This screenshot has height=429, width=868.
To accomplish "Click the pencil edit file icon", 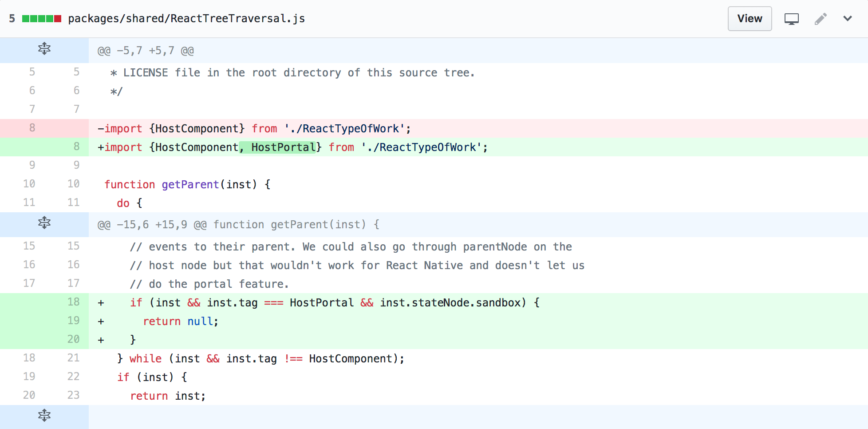I will (821, 19).
